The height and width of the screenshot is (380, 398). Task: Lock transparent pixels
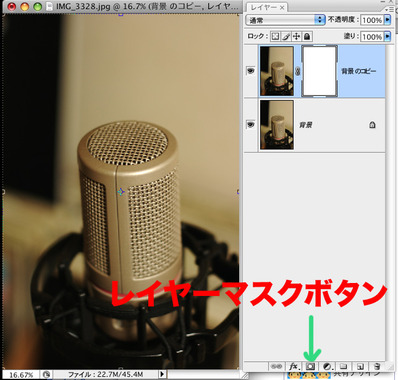pos(275,36)
